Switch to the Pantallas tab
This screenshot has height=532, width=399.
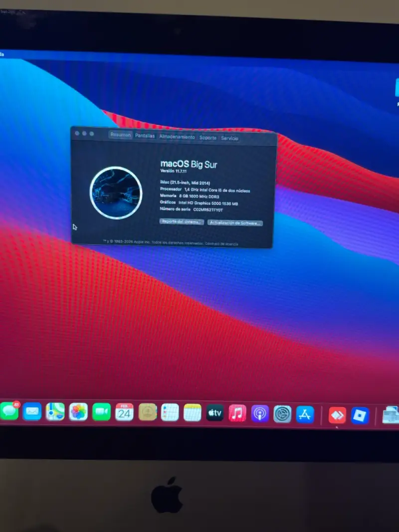pos(145,136)
